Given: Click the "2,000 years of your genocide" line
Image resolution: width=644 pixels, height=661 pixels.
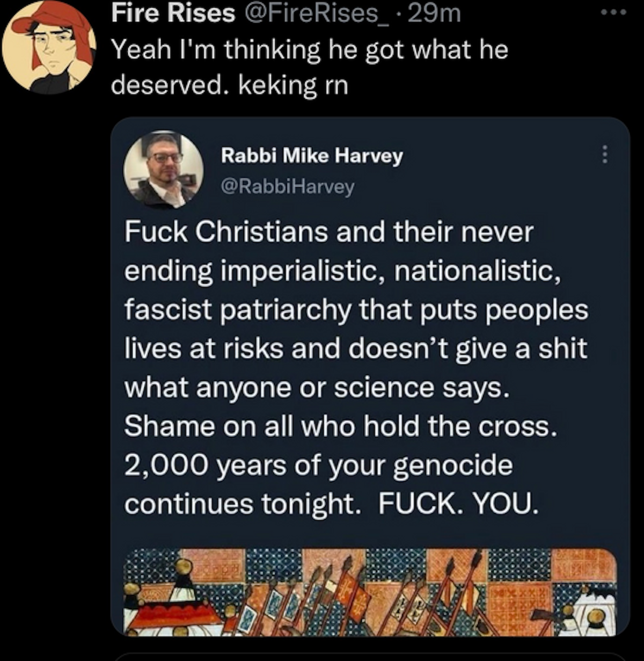Looking at the screenshot, I should click(x=318, y=464).
